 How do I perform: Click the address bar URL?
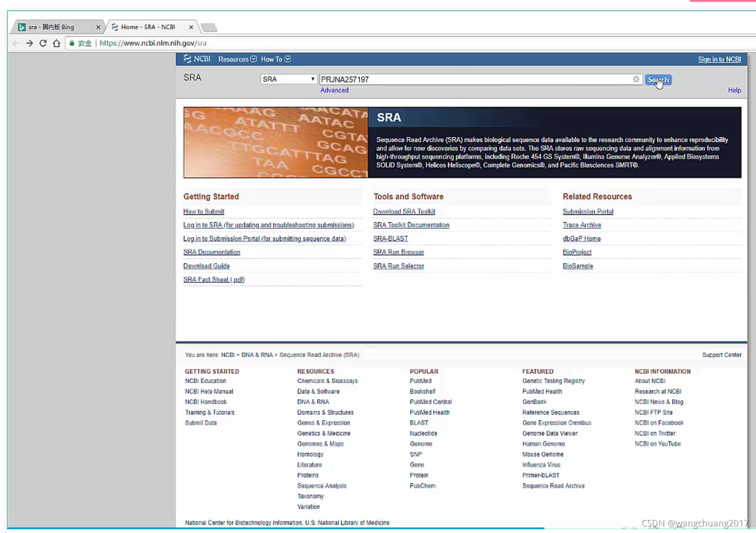[153, 43]
